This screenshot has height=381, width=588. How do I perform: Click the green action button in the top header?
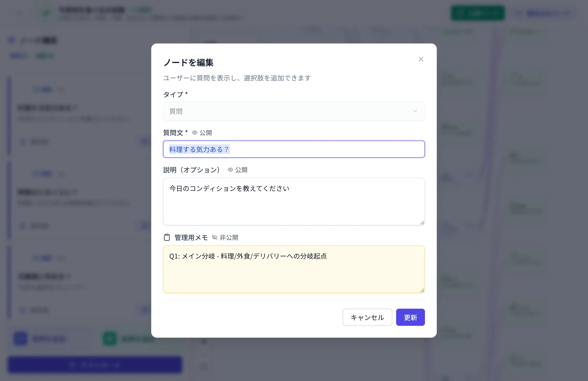point(478,13)
